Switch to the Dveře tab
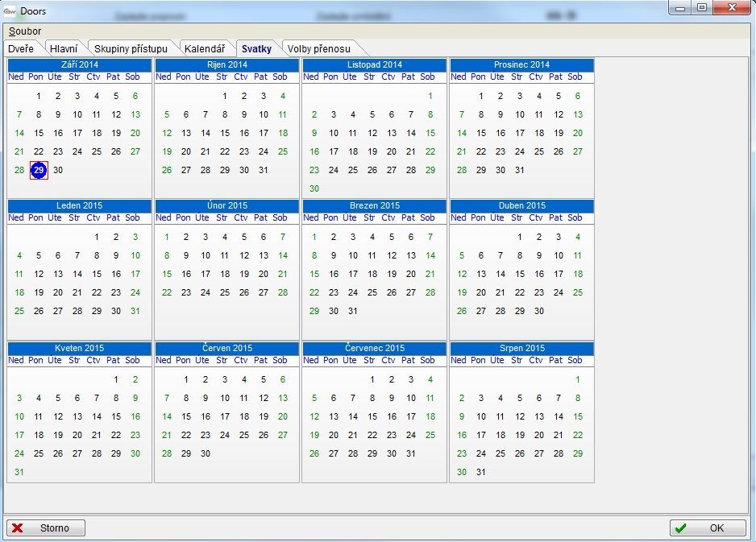This screenshot has width=756, height=542. pyautogui.click(x=22, y=49)
